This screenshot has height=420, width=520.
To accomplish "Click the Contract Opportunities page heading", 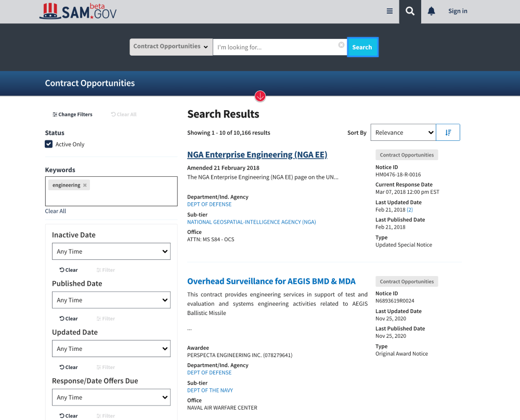I will click(x=90, y=83).
